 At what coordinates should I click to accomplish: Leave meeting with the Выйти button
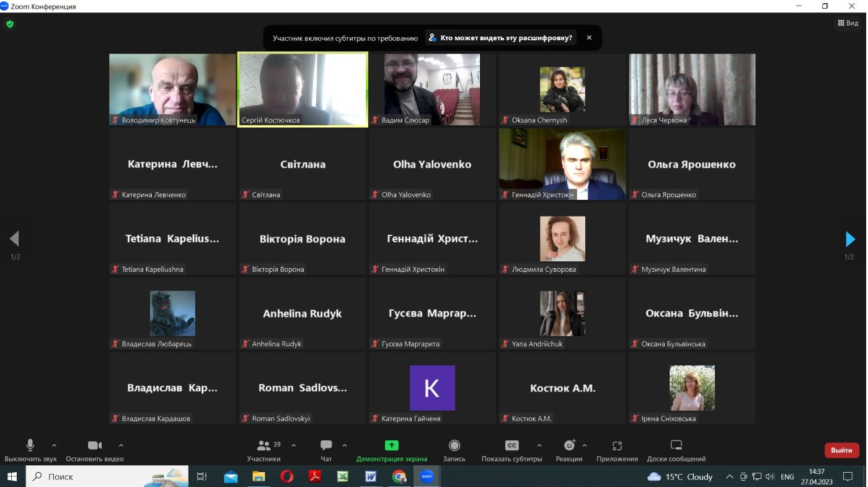click(841, 450)
